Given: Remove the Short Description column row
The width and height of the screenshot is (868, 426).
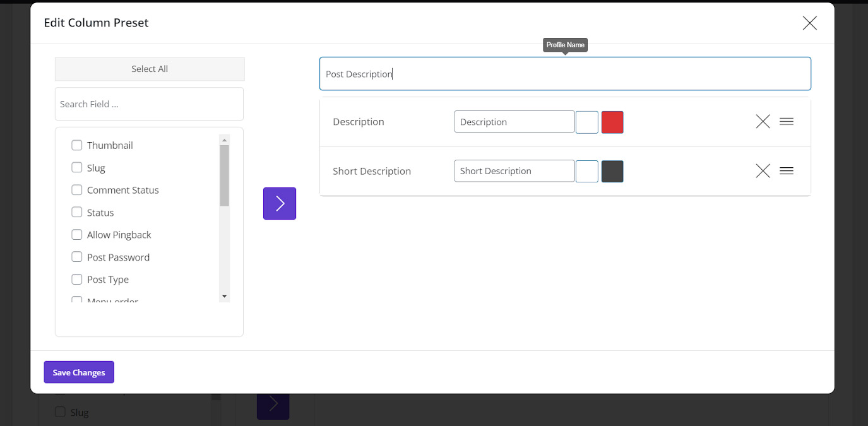Looking at the screenshot, I should tap(763, 171).
